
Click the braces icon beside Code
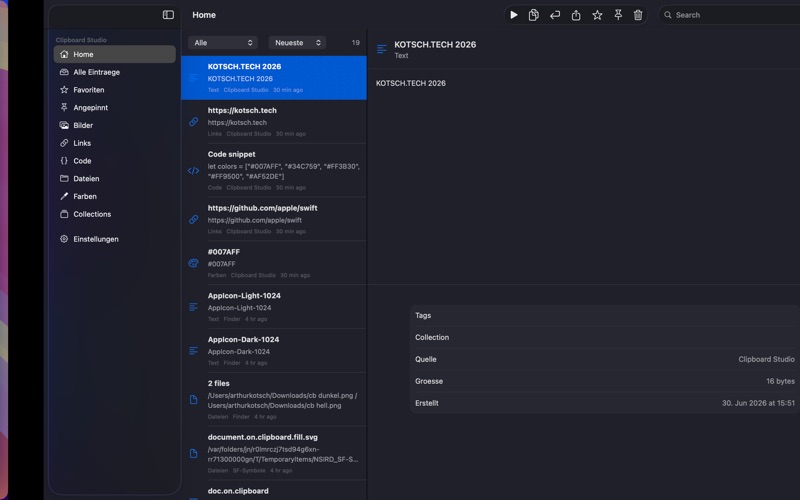point(64,160)
